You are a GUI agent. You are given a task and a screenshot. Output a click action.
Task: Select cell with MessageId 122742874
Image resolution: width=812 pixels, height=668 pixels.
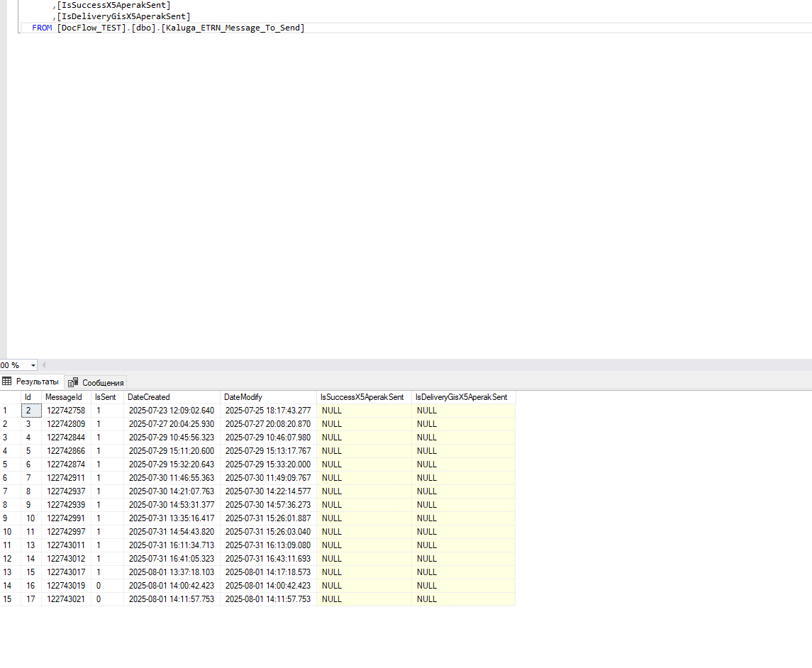(x=66, y=464)
